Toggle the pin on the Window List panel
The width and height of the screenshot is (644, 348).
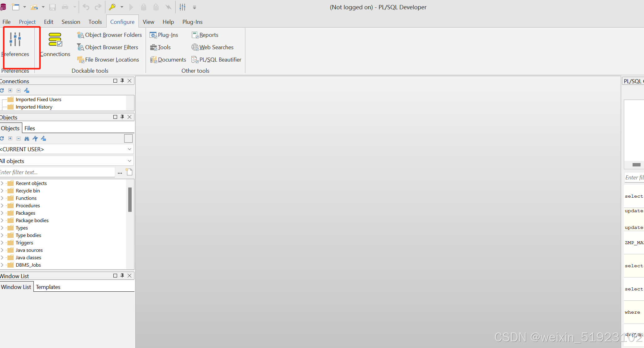[122, 275]
